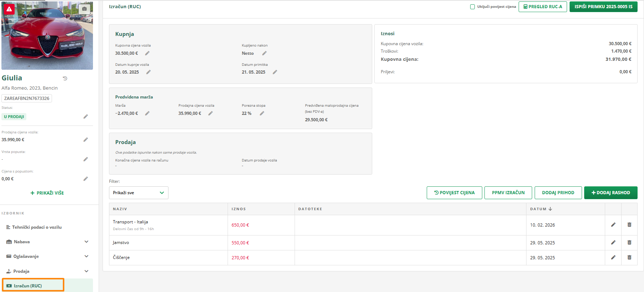The width and height of the screenshot is (644, 292).
Task: Edit purchase price 30.500,00 € pencil
Action: (x=147, y=53)
